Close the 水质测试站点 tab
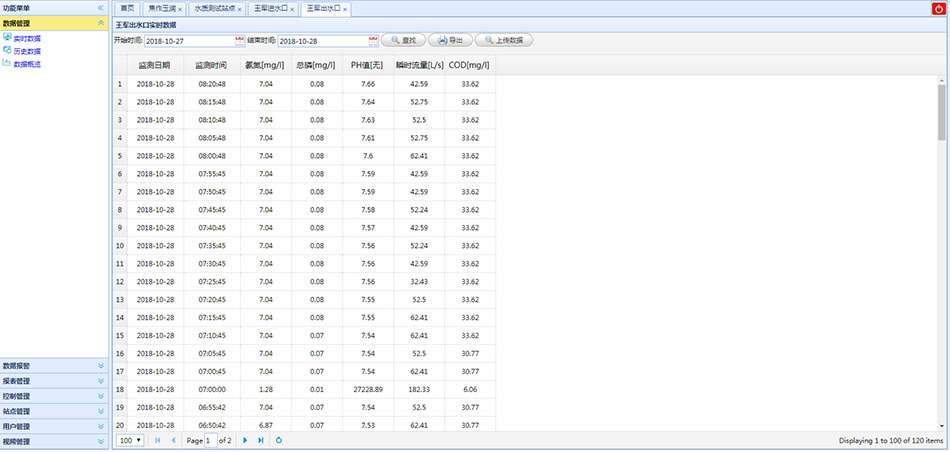This screenshot has height=452, width=950. [240, 8]
